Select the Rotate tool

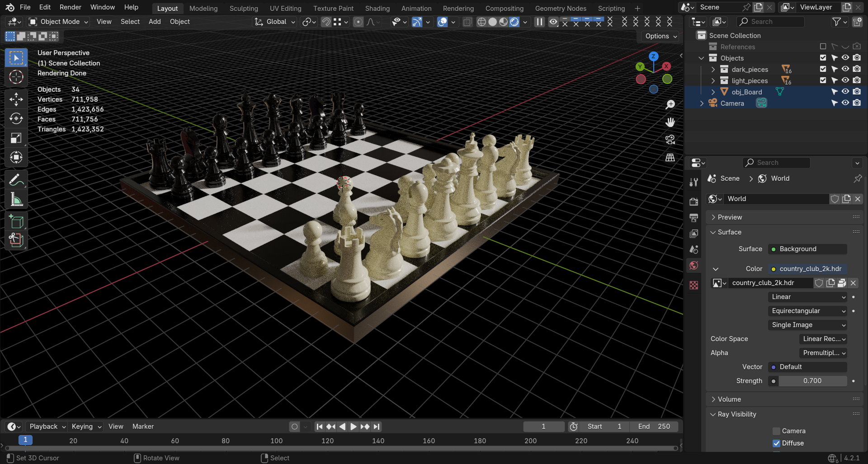coord(16,118)
